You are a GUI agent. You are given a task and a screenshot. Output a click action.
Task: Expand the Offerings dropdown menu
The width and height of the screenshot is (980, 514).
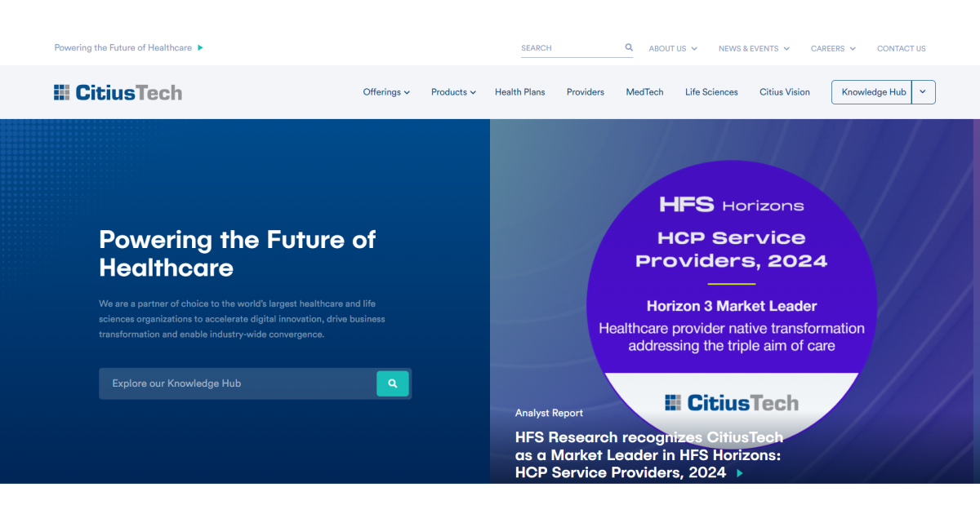(386, 92)
